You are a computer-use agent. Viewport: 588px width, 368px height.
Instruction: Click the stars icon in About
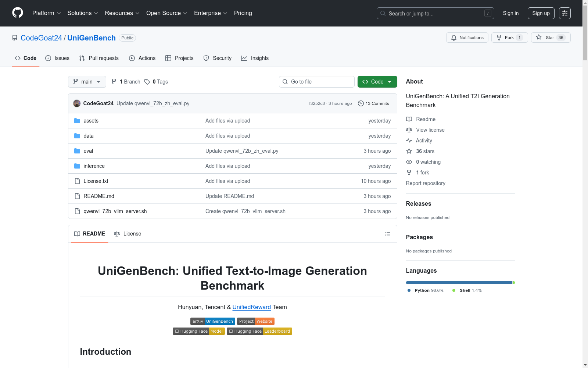point(409,151)
